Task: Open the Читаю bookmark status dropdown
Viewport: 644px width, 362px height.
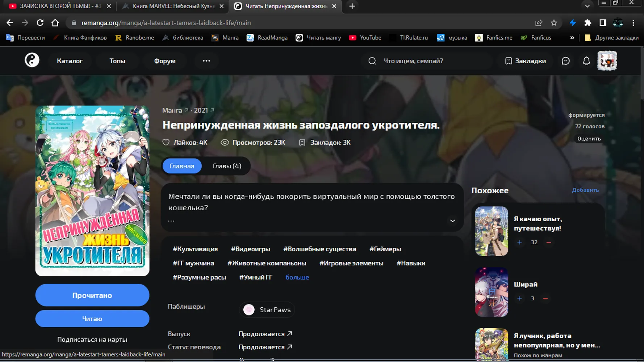Action: pyautogui.click(x=92, y=319)
